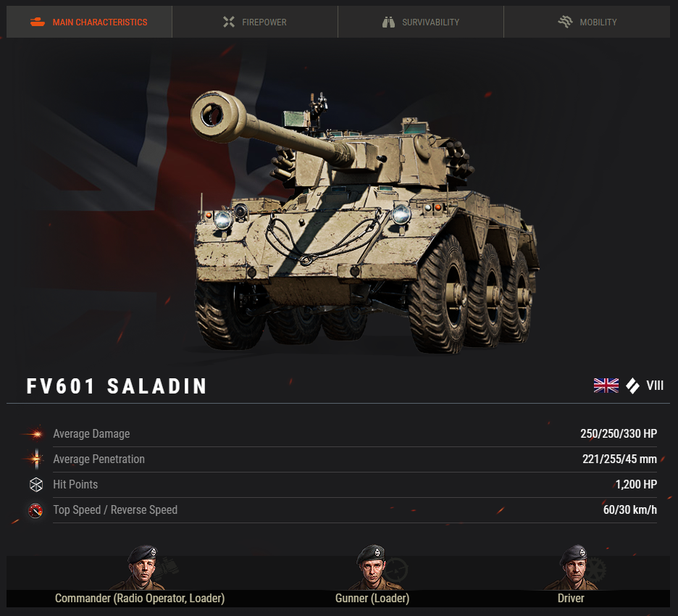The image size is (678, 616).
Task: Click the orange tank icon in Main Characteristics
Action: point(38,22)
